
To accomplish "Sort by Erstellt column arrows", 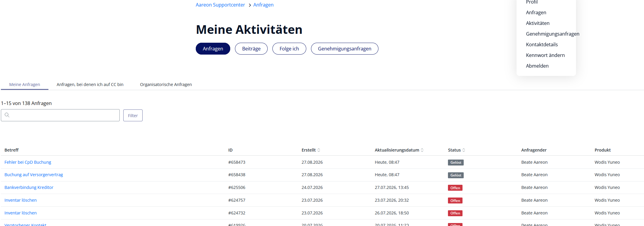I will tap(319, 150).
